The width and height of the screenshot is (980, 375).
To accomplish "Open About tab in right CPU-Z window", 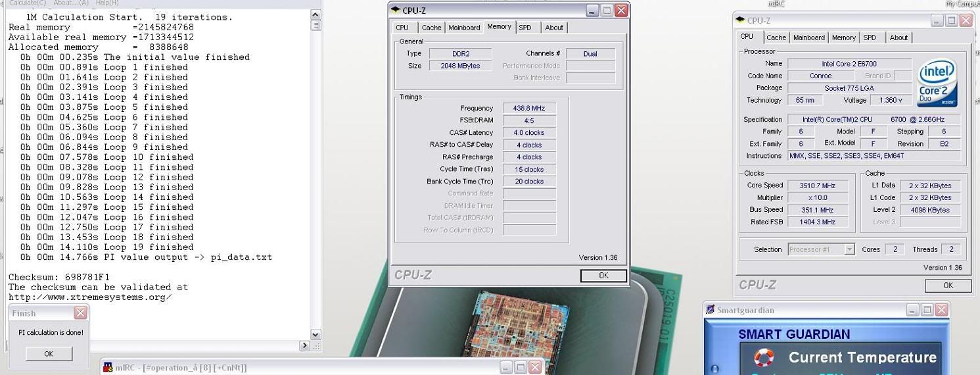I will click(899, 37).
